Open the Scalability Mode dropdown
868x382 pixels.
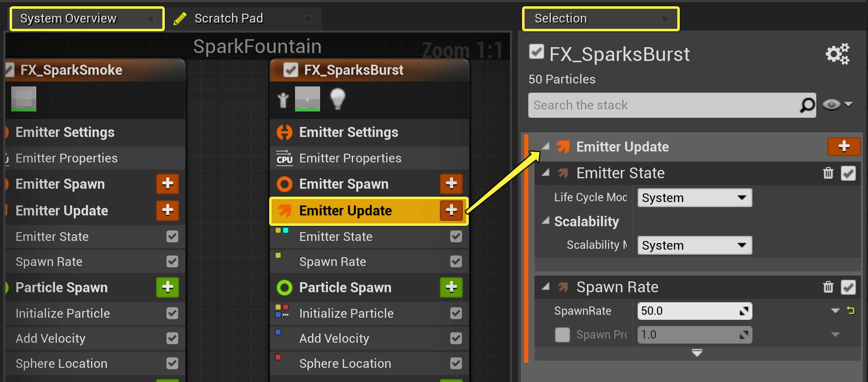[x=694, y=245]
